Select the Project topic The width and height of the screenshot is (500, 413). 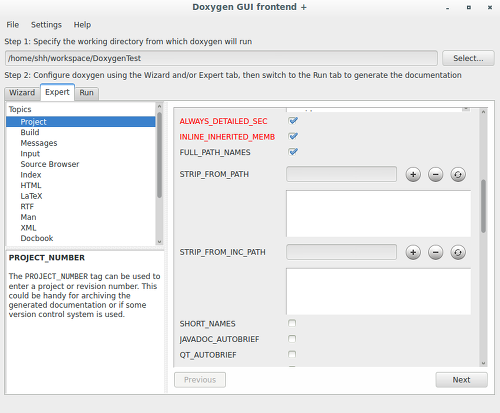point(81,122)
